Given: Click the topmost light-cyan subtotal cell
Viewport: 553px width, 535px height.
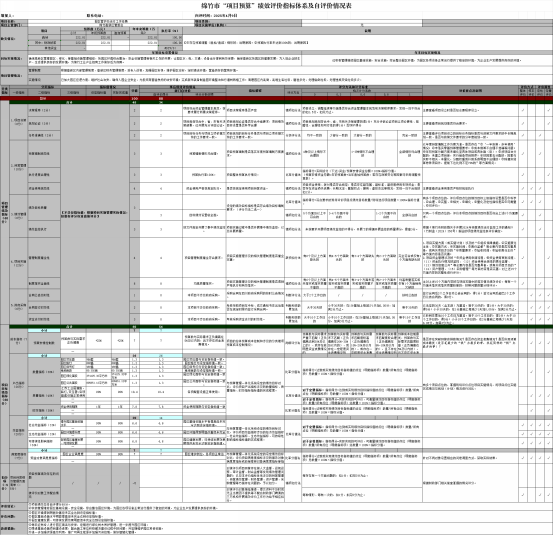Looking at the screenshot, I should tap(44, 330).
